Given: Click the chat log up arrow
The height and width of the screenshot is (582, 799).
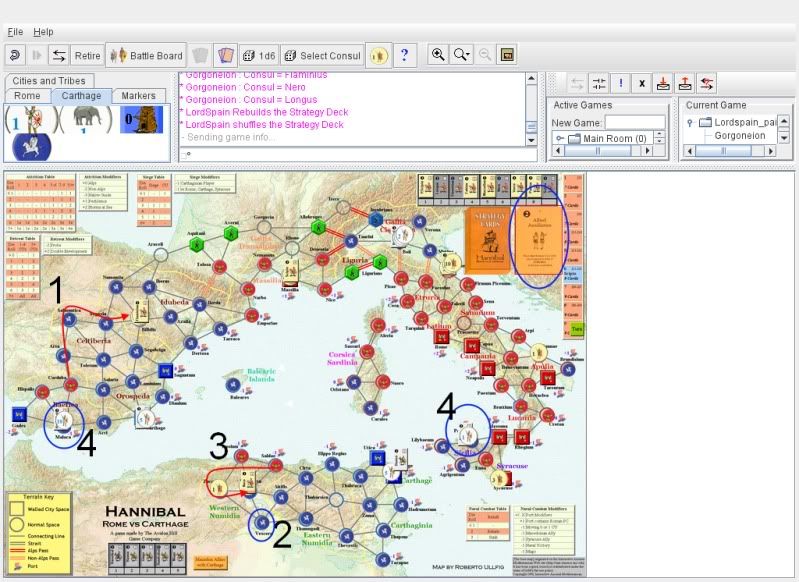Looking at the screenshot, I should (531, 78).
